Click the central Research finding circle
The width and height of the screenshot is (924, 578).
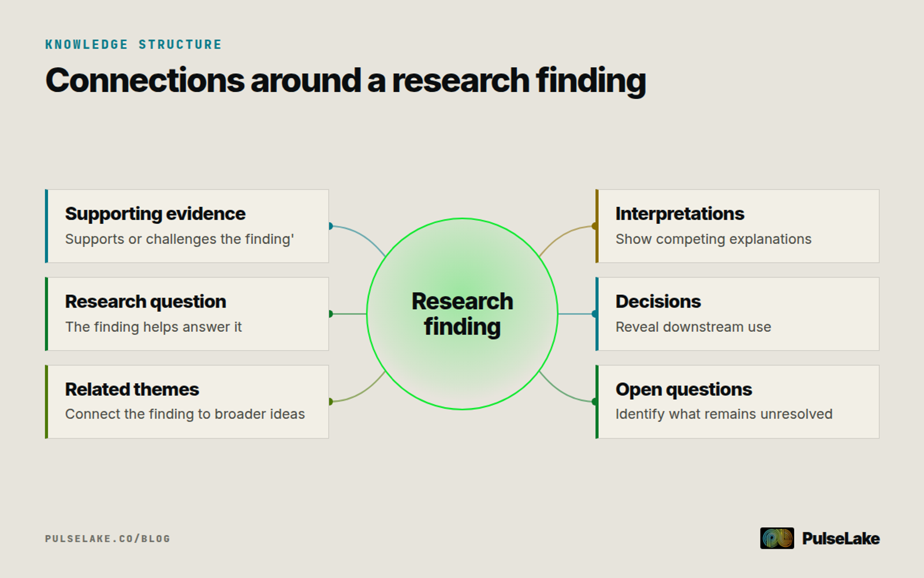click(x=462, y=314)
